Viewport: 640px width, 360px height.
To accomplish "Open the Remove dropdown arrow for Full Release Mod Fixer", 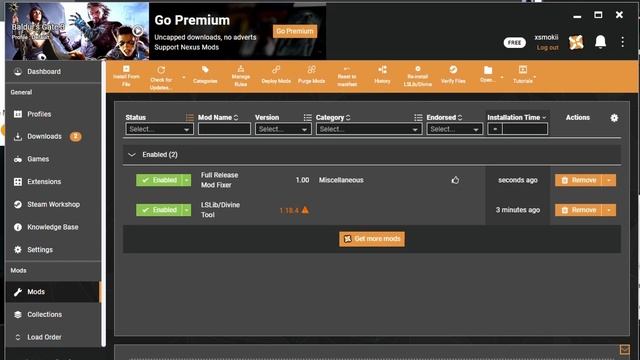I will pyautogui.click(x=609, y=180).
